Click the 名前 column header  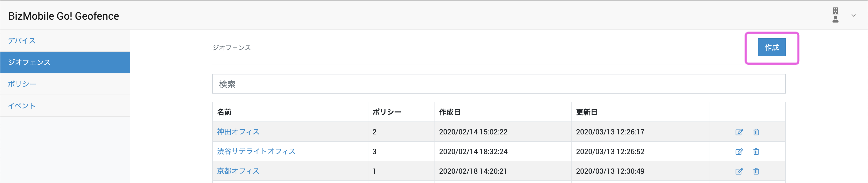224,112
